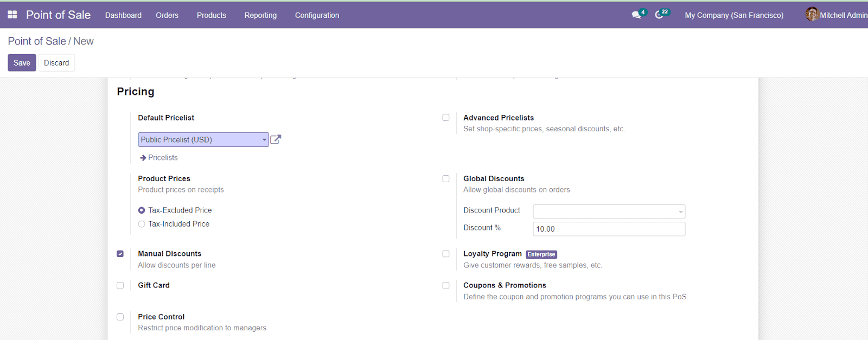Open the Dashboard menu
The image size is (868, 340).
123,15
